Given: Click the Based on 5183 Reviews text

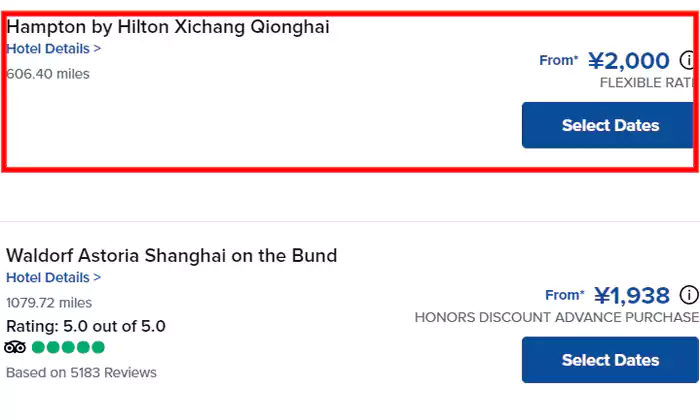Looking at the screenshot, I should [81, 373].
